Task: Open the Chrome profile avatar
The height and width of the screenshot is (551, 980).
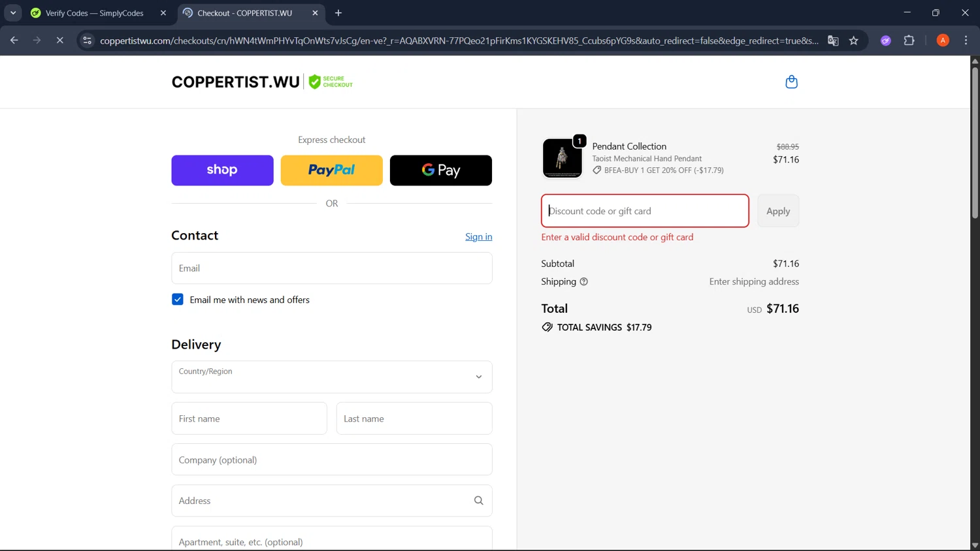Action: pyautogui.click(x=943, y=40)
